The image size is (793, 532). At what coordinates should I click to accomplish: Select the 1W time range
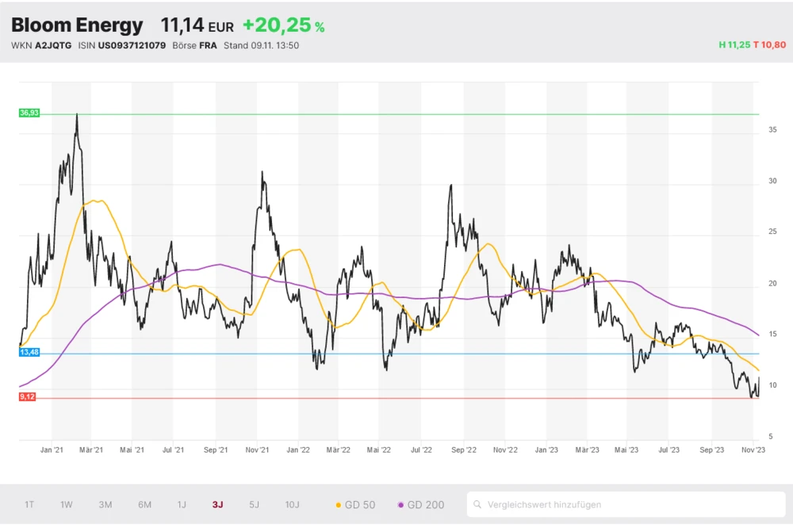click(67, 504)
